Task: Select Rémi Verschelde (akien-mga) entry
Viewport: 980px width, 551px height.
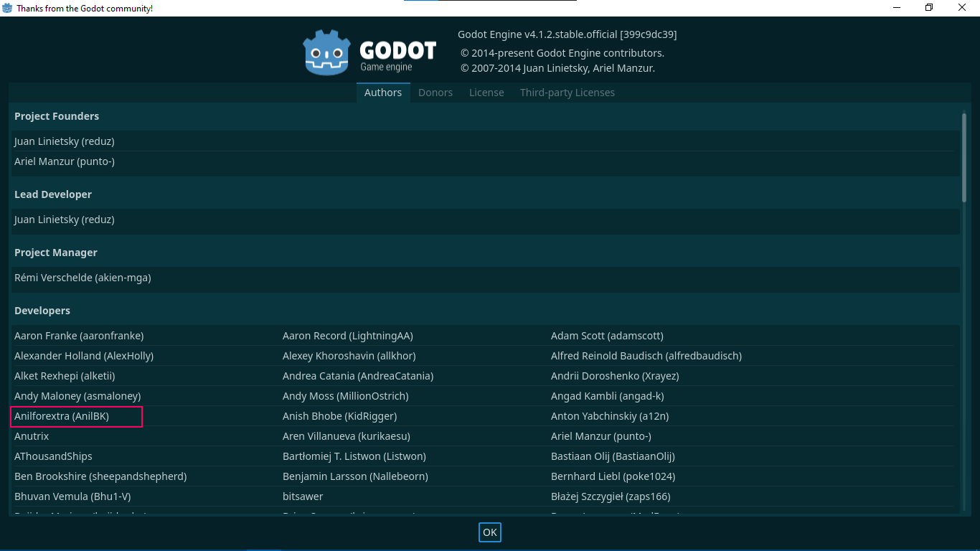Action: click(x=83, y=278)
